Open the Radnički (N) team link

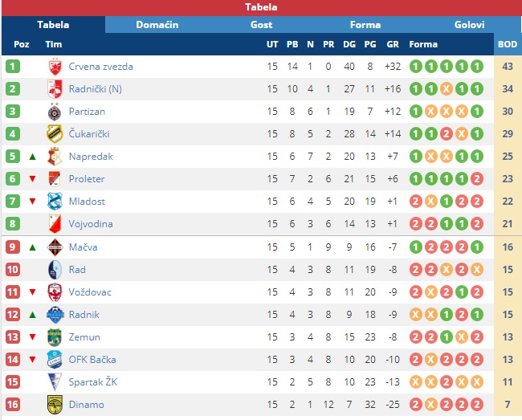click(96, 89)
